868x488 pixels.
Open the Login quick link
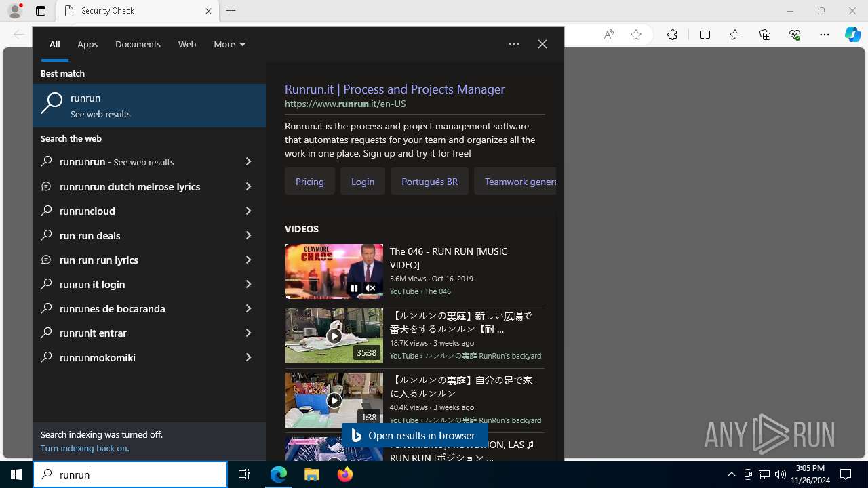click(x=363, y=182)
